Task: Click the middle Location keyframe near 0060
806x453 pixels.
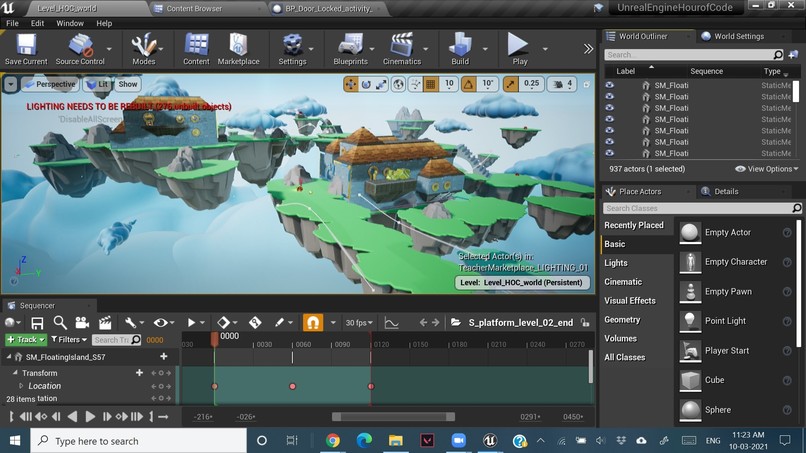Action: (x=292, y=386)
